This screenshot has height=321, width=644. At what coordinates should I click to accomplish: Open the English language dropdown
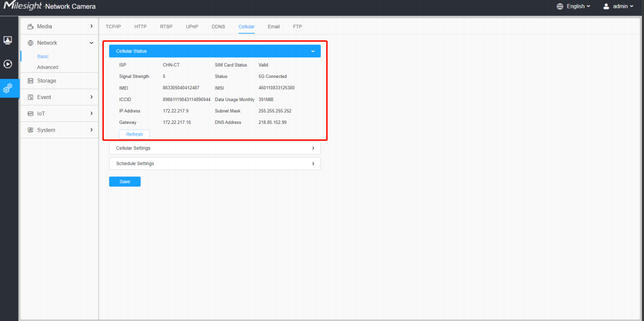tap(578, 7)
